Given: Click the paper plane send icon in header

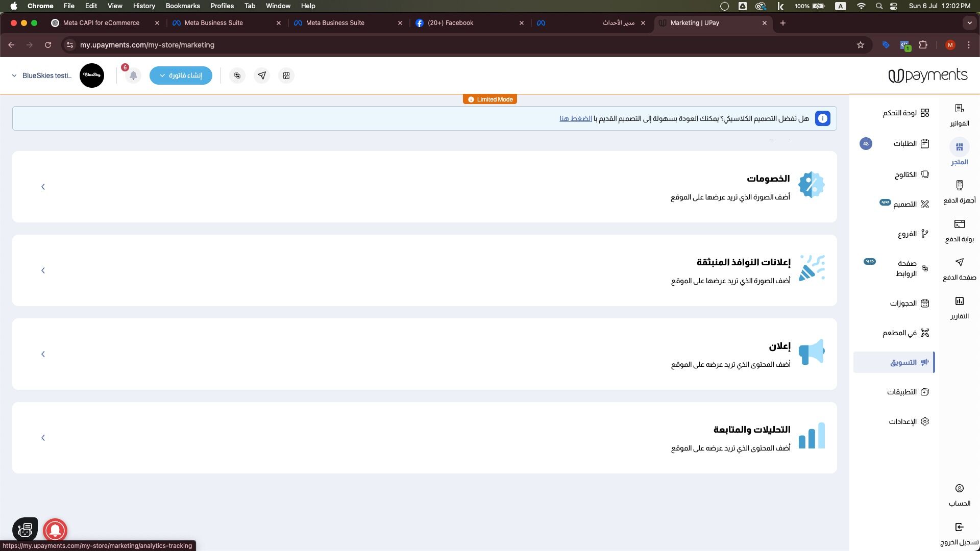Looking at the screenshot, I should point(262,76).
